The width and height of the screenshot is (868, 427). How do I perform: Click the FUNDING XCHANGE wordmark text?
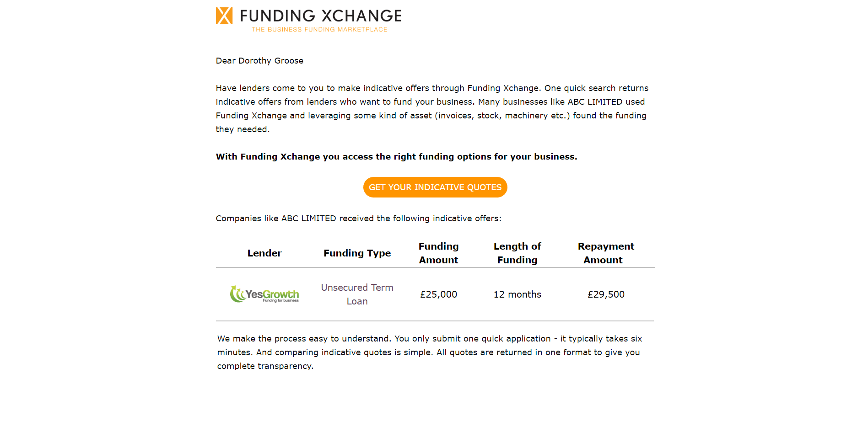point(321,16)
